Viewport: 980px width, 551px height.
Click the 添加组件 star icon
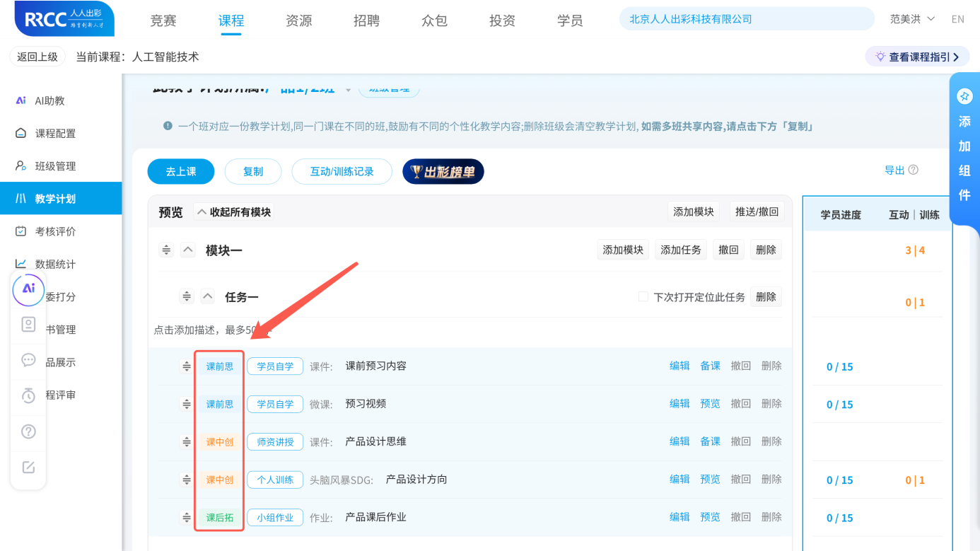click(964, 96)
